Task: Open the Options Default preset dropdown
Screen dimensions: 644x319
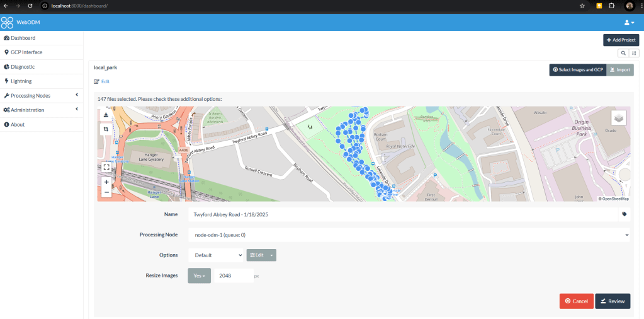Action: (x=216, y=255)
